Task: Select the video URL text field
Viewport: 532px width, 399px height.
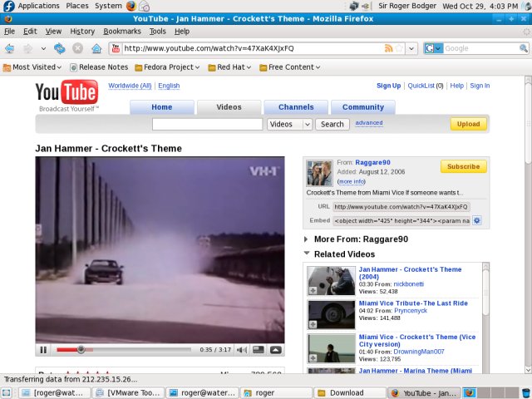Action: [x=401, y=207]
